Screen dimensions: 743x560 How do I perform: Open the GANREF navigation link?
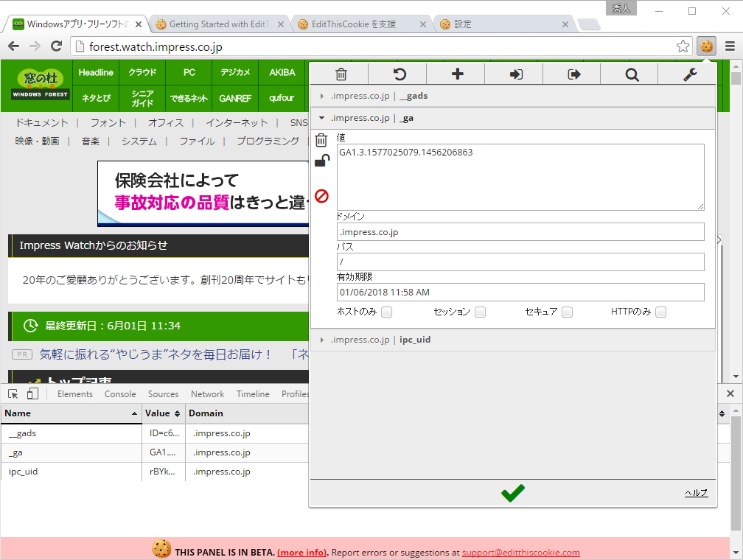(235, 98)
